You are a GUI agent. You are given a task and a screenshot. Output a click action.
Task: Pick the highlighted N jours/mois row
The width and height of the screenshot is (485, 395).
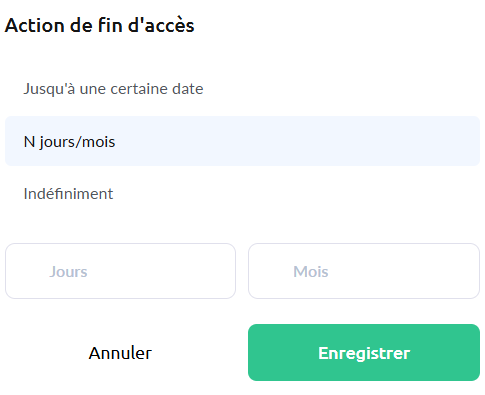click(x=242, y=141)
